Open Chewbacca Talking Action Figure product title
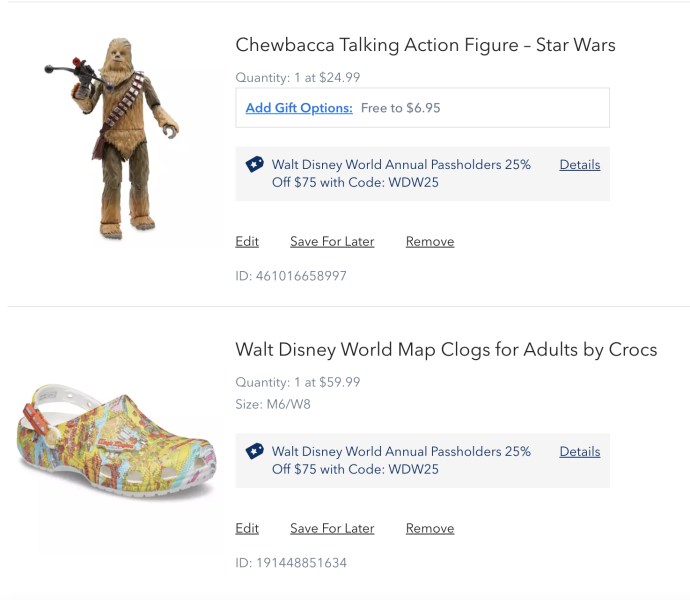 (425, 45)
